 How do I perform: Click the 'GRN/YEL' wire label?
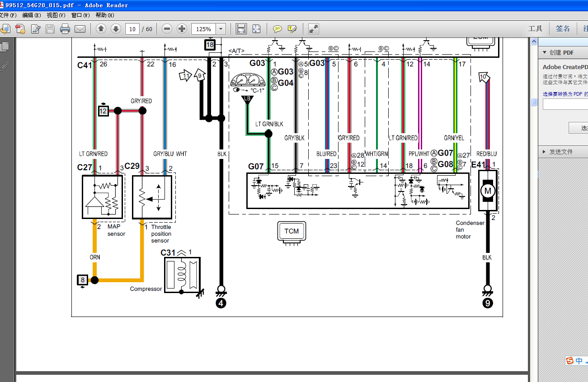point(454,138)
